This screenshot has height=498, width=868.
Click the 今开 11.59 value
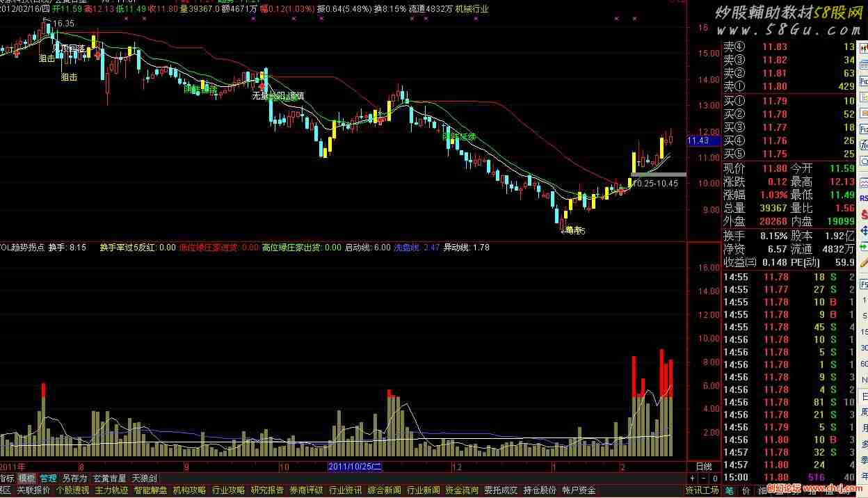[x=842, y=168]
